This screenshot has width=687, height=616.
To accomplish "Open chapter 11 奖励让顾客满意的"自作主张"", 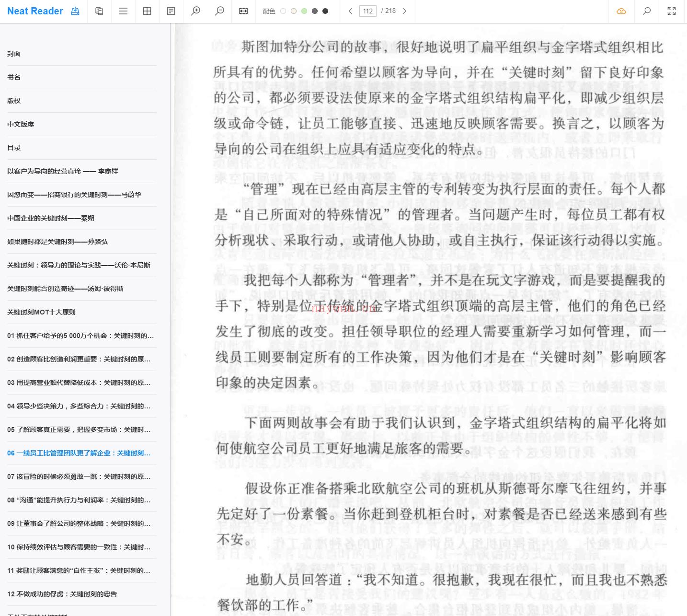I will pyautogui.click(x=82, y=570).
